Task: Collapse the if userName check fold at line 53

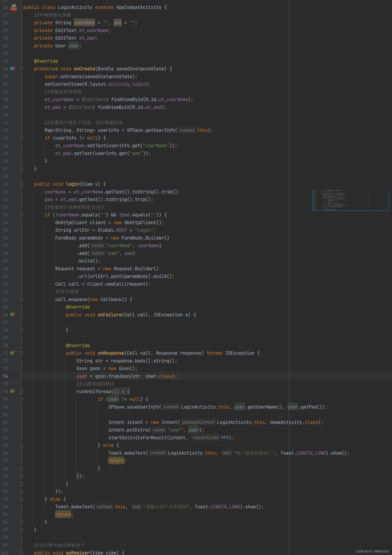Action: pyautogui.click(x=21, y=215)
